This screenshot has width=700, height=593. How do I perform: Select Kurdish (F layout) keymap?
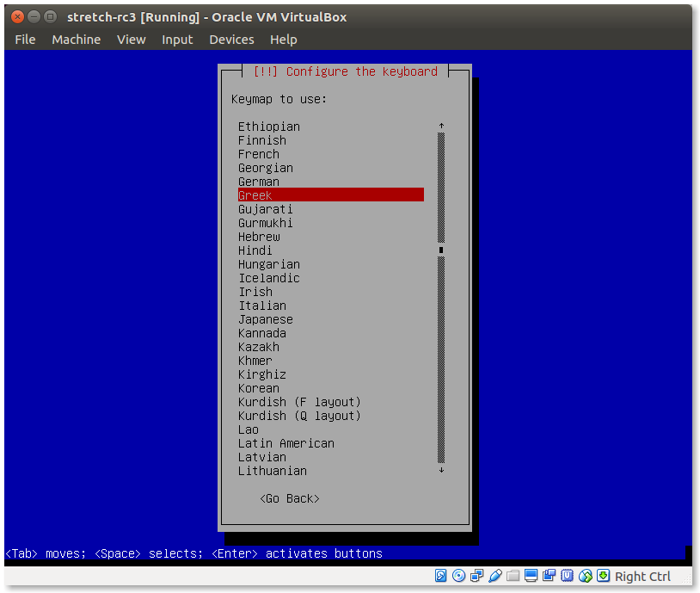point(299,402)
